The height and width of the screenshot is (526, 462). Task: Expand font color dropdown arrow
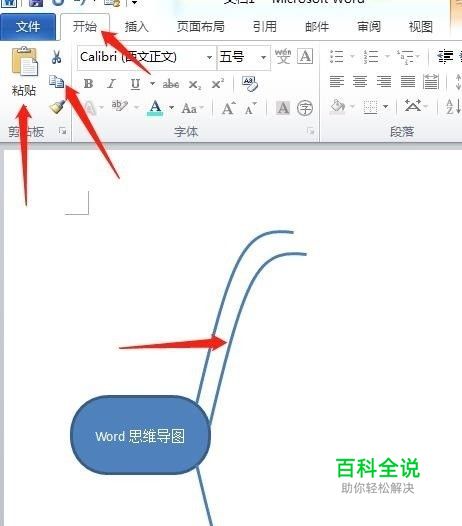(x=171, y=108)
